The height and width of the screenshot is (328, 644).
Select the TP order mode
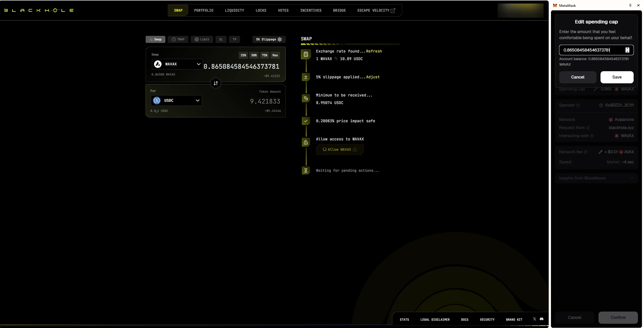(x=234, y=39)
